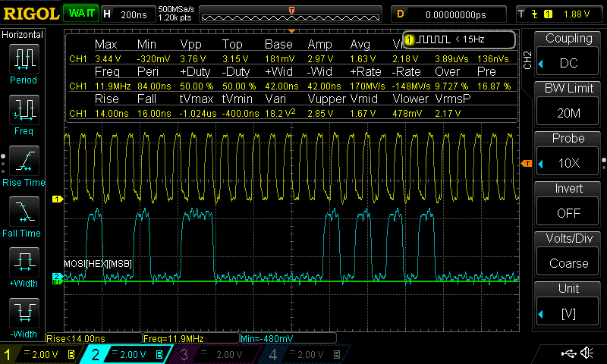Click the orange trigger position marker at top
The width and height of the screenshot is (607, 364).
click(292, 31)
